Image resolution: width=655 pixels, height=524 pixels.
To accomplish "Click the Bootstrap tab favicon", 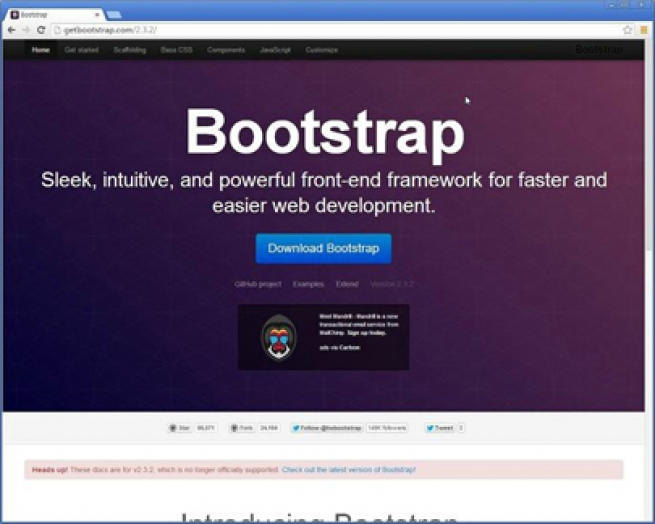I will (15, 15).
